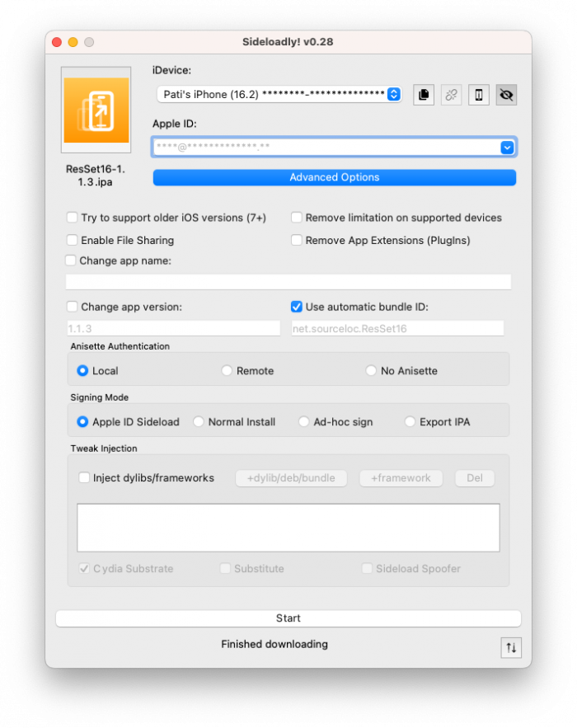The height and width of the screenshot is (728, 577).
Task: Enable Remove limitation on supported devices
Action: click(x=296, y=218)
